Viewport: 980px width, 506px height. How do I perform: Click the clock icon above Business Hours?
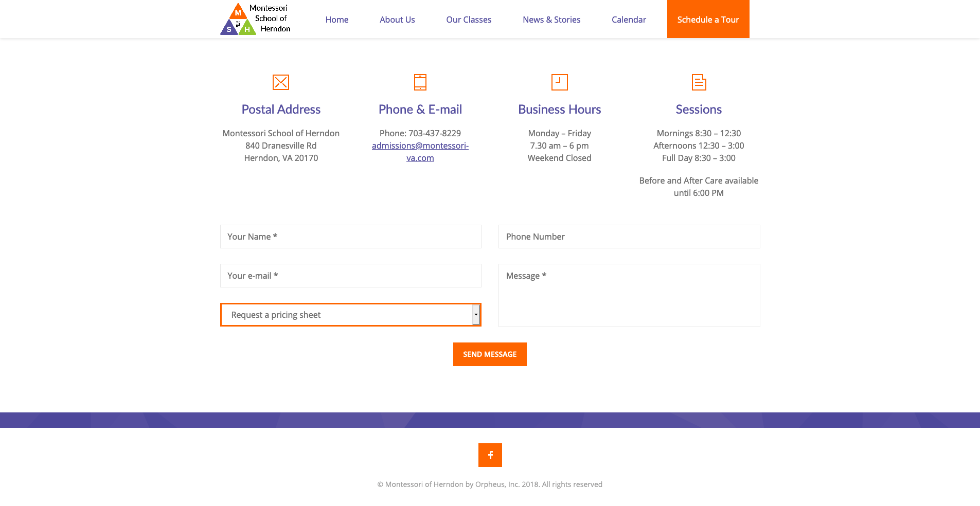[559, 82]
